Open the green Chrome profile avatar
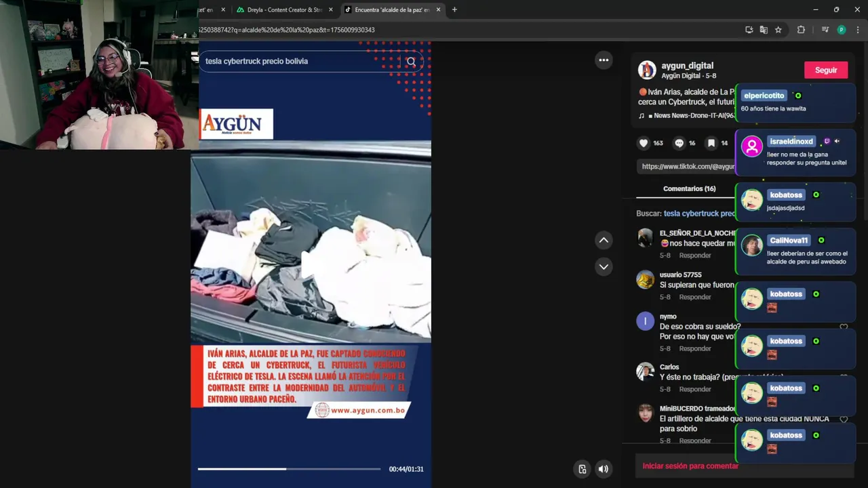This screenshot has height=488, width=868. coord(842,30)
